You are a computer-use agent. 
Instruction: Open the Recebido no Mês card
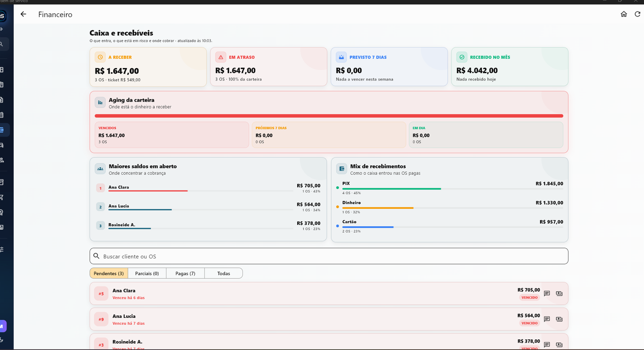pos(510,67)
